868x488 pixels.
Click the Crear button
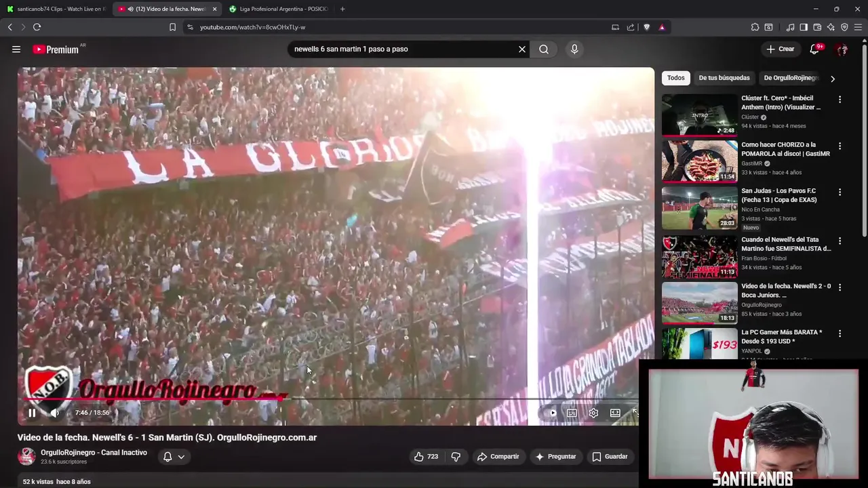(781, 49)
